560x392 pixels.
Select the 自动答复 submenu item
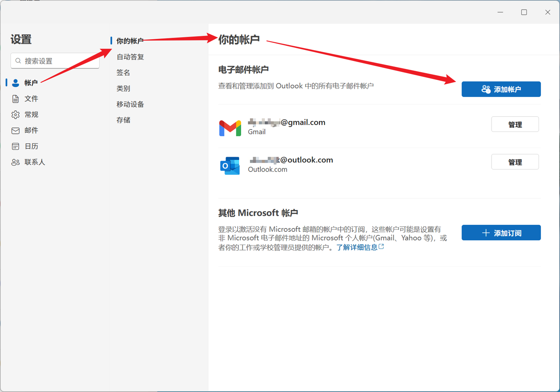[130, 57]
